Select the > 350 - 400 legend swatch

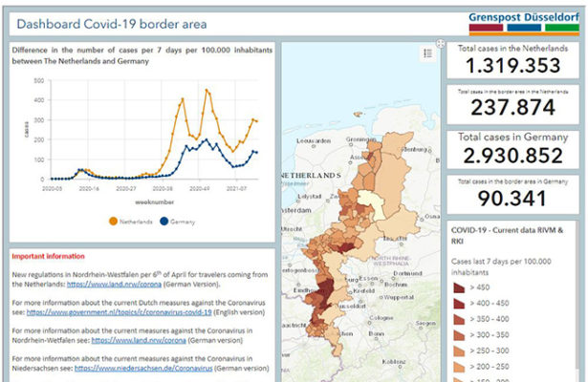click(x=459, y=319)
